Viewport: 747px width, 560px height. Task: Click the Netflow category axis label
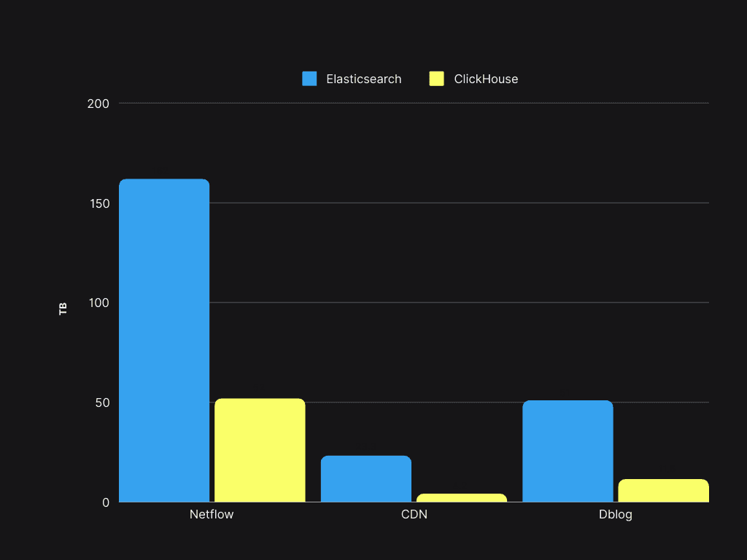pos(212,514)
